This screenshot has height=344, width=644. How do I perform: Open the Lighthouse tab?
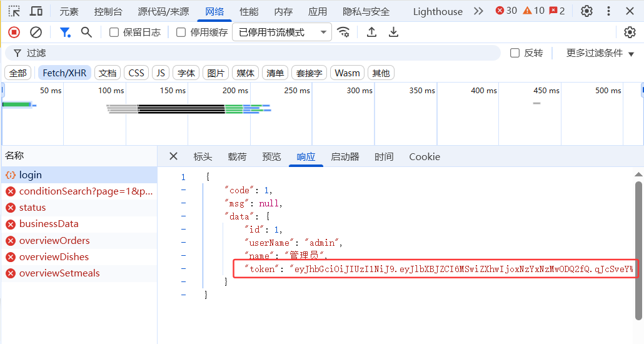click(x=438, y=11)
